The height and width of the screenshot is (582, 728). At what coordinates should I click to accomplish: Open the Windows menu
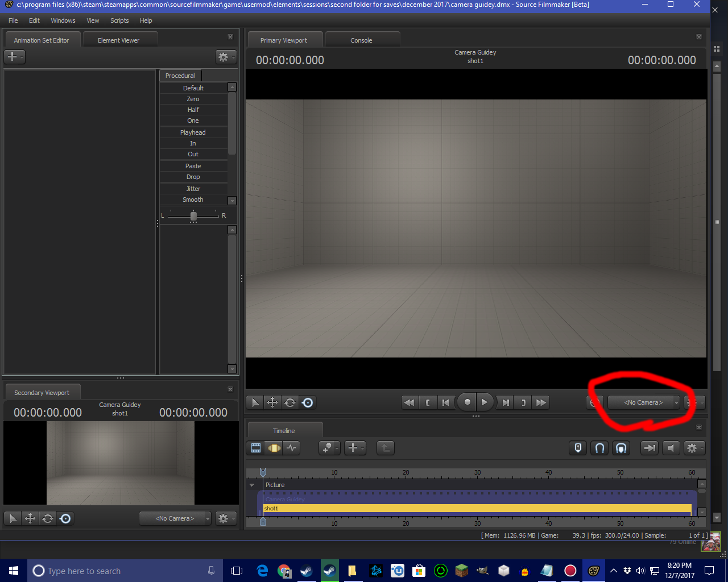coord(63,20)
